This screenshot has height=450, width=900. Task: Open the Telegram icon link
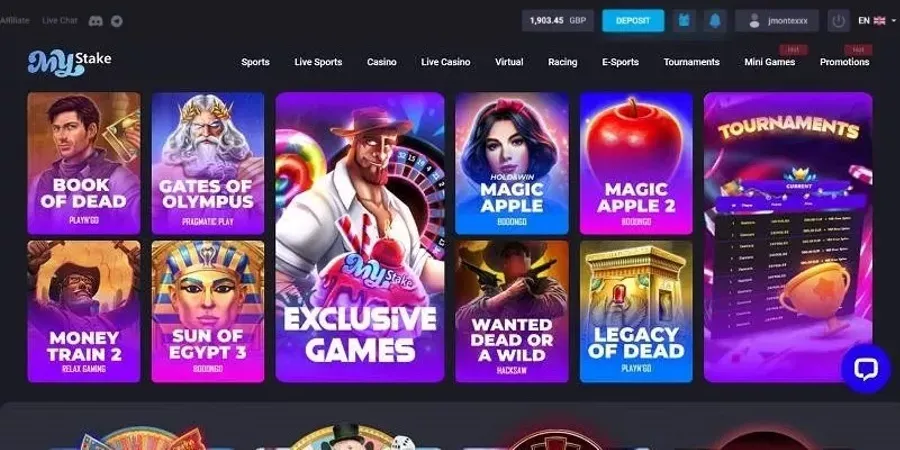click(x=117, y=21)
